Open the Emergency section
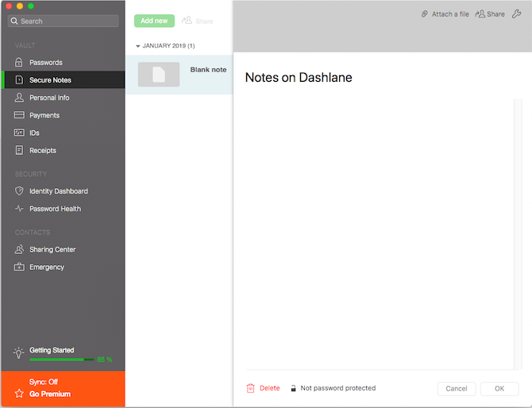 click(63, 267)
